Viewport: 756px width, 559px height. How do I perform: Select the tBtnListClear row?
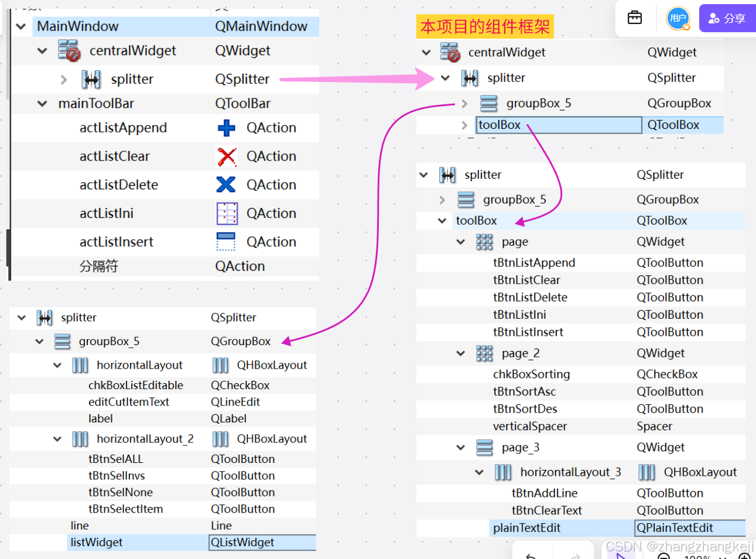(581, 280)
